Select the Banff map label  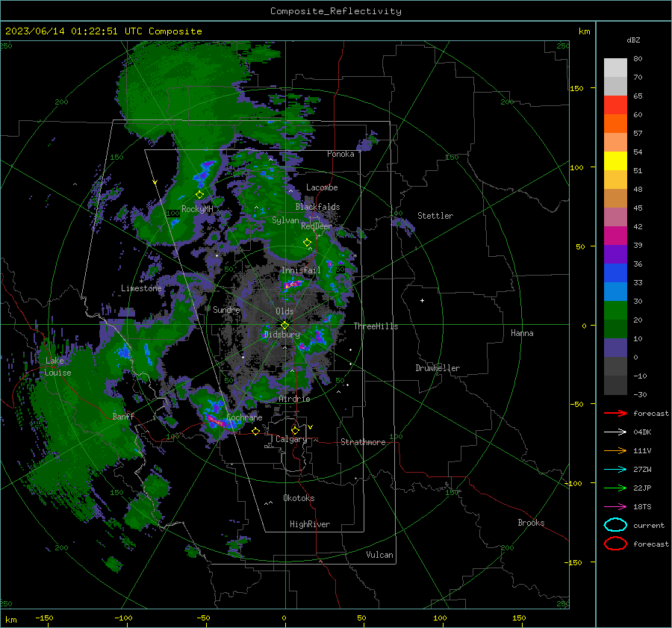click(123, 416)
